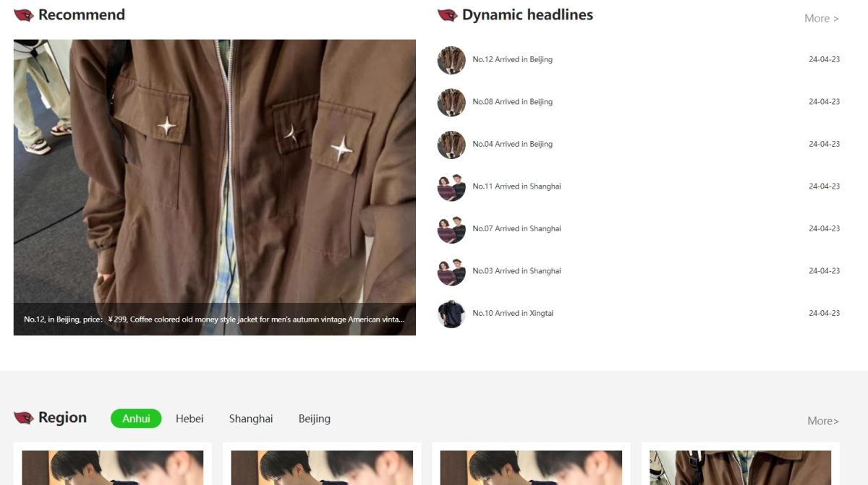Select avatar for No.11 Arrived in Shanghai
868x485 pixels.
[451, 187]
